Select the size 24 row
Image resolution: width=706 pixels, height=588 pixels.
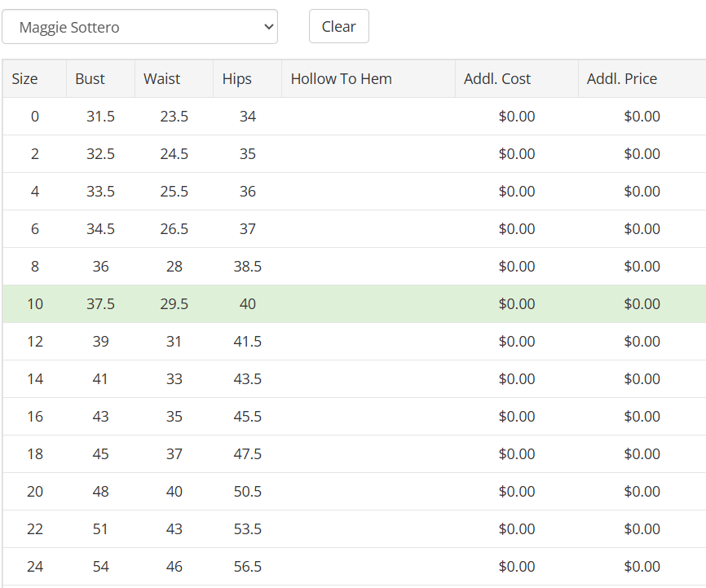point(35,567)
